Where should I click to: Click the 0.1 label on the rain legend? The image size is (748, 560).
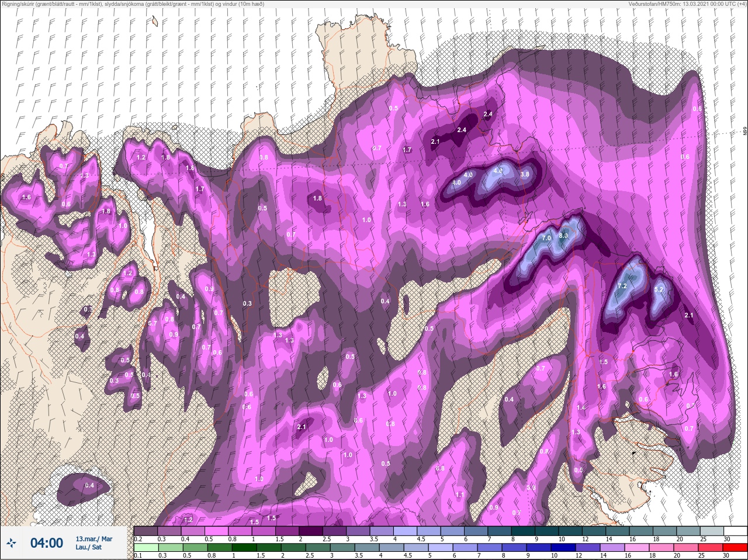[137, 555]
